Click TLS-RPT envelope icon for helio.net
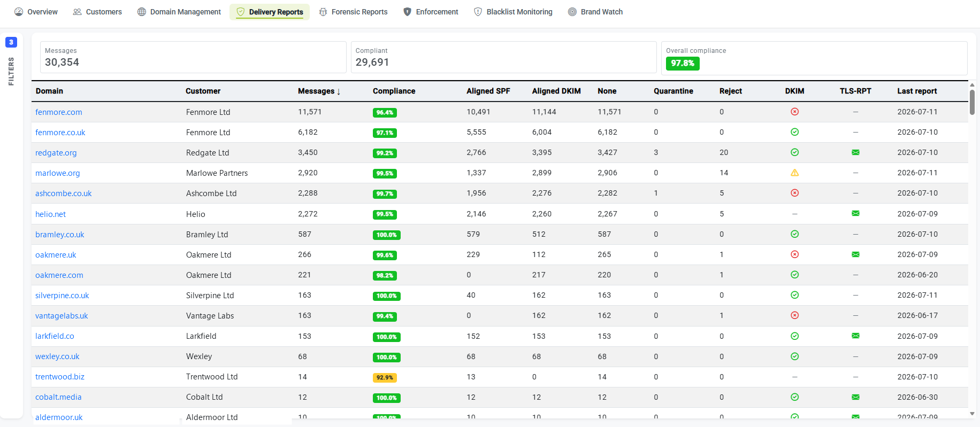980x427 pixels. tap(855, 213)
